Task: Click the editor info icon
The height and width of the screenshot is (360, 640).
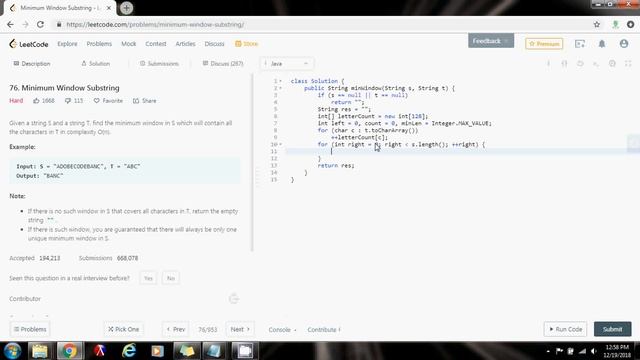Action: pyautogui.click(x=549, y=64)
